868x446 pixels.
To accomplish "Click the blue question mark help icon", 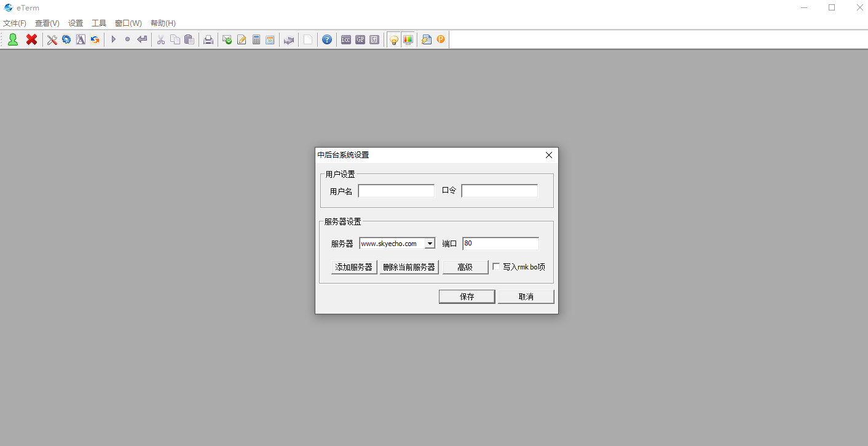I will (x=327, y=39).
